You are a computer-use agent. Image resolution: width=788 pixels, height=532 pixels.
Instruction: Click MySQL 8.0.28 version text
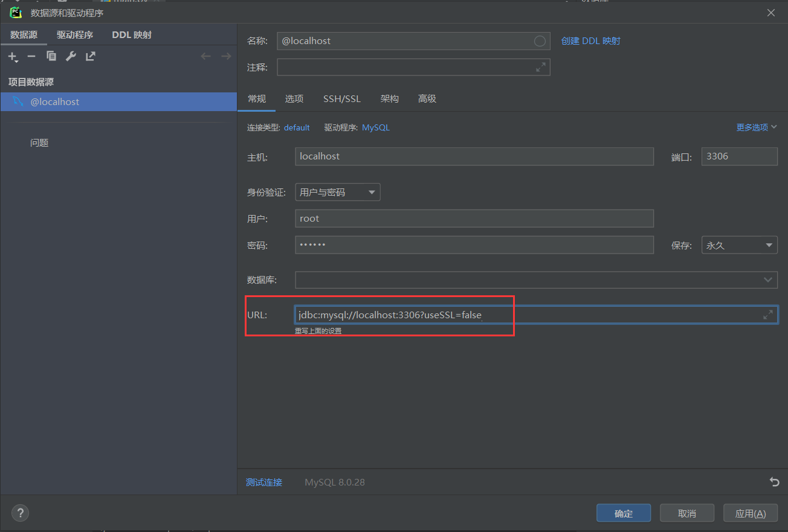click(x=335, y=482)
